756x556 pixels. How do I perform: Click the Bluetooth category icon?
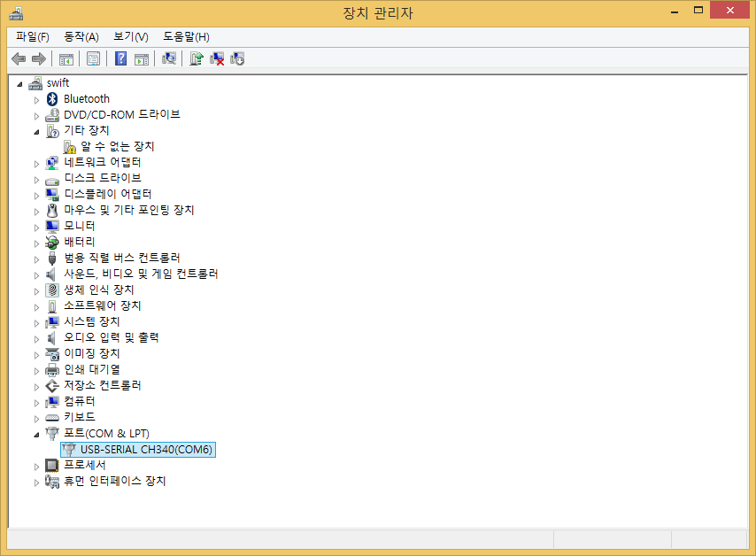[x=52, y=99]
